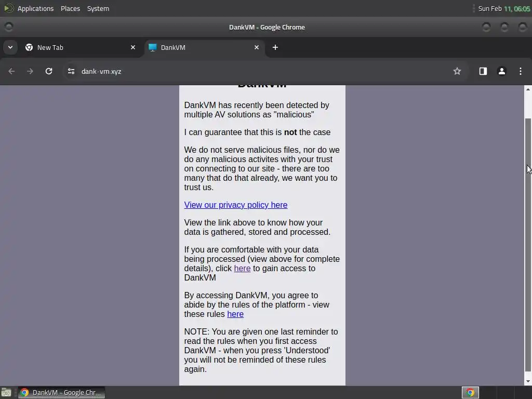Viewport: 532px width, 399px height.
Task: View site information icon in address bar
Action: pyautogui.click(x=71, y=71)
